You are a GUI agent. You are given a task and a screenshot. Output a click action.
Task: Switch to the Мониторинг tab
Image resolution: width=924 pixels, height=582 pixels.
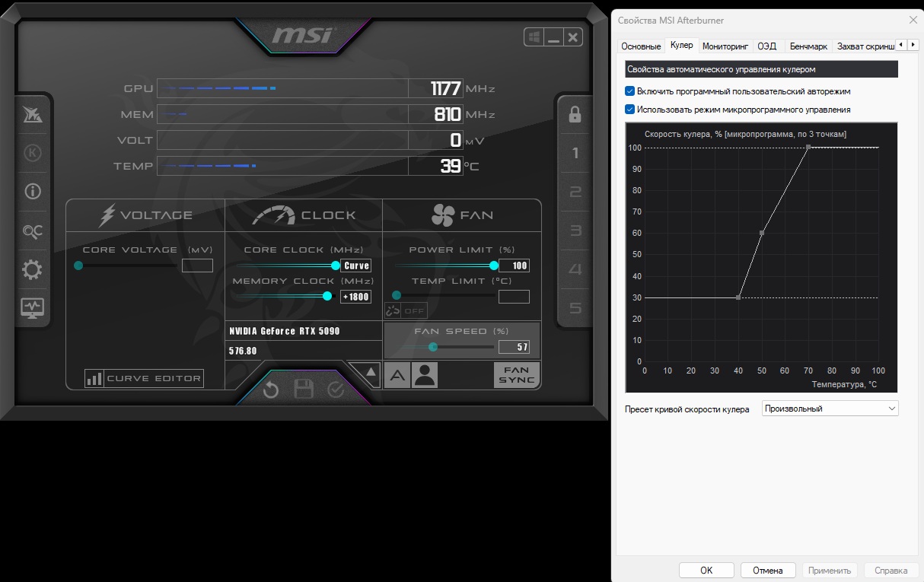coord(725,46)
